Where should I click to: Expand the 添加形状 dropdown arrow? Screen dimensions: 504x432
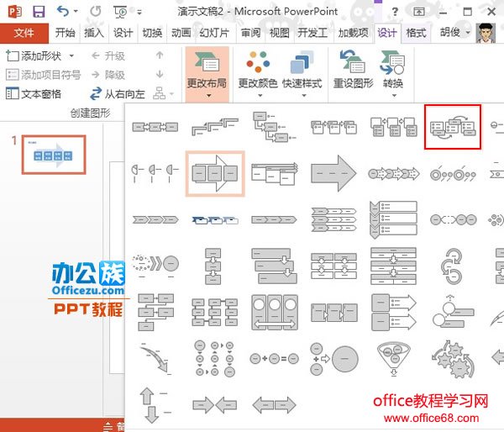71,56
